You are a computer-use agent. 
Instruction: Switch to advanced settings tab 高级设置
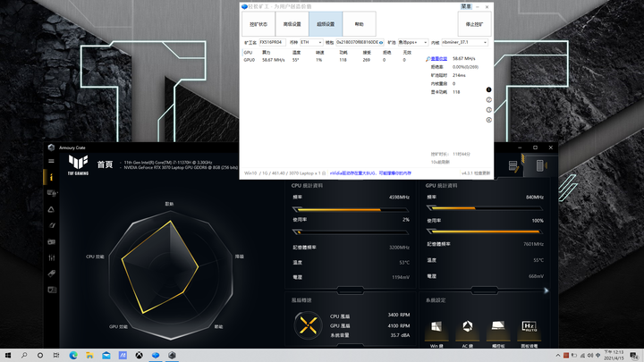pyautogui.click(x=292, y=24)
